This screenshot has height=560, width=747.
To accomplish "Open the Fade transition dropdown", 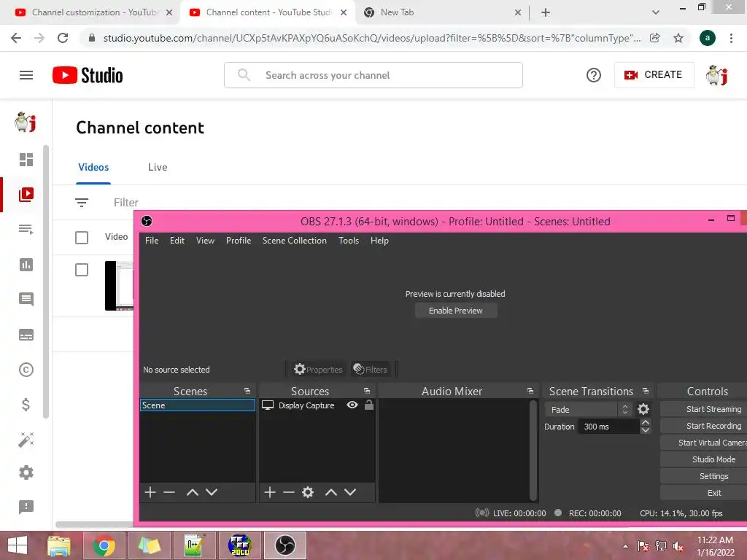I will coord(589,410).
